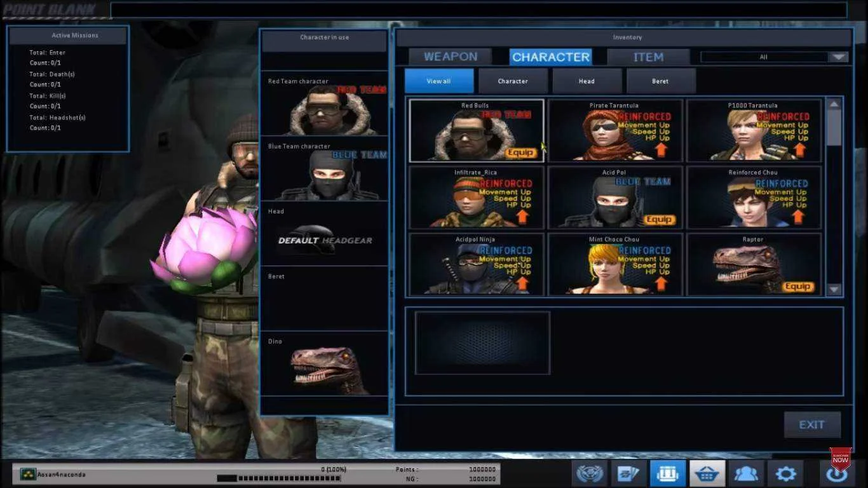Click the 'Total: Kill(s)' mission line
The image size is (868, 488).
[48, 96]
